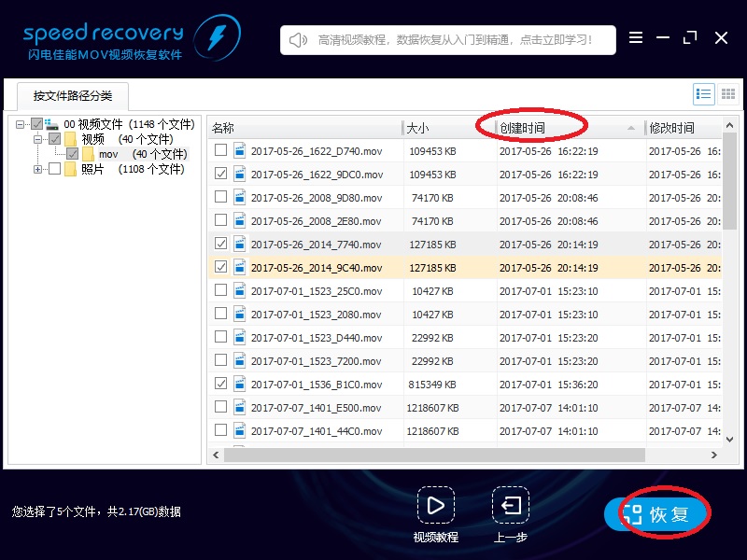This screenshot has width=747, height=560.
Task: Click the speaker icon in banner
Action: (x=298, y=40)
